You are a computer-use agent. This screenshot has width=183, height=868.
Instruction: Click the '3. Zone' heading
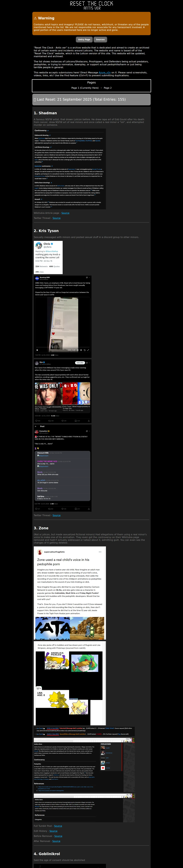(41, 528)
